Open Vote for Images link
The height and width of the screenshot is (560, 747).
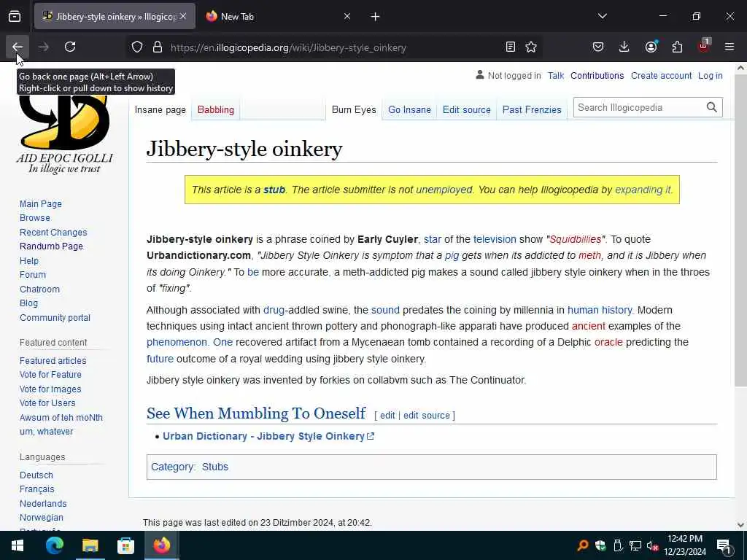pos(50,389)
